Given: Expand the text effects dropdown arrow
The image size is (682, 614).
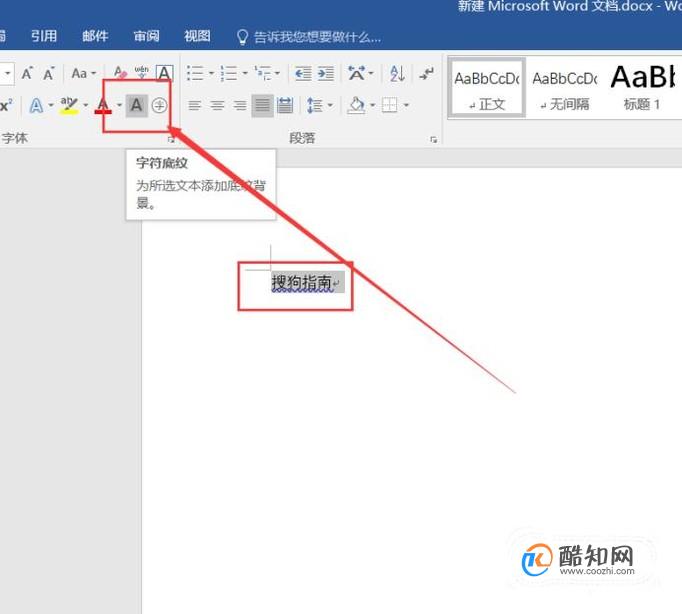Looking at the screenshot, I should [51, 105].
